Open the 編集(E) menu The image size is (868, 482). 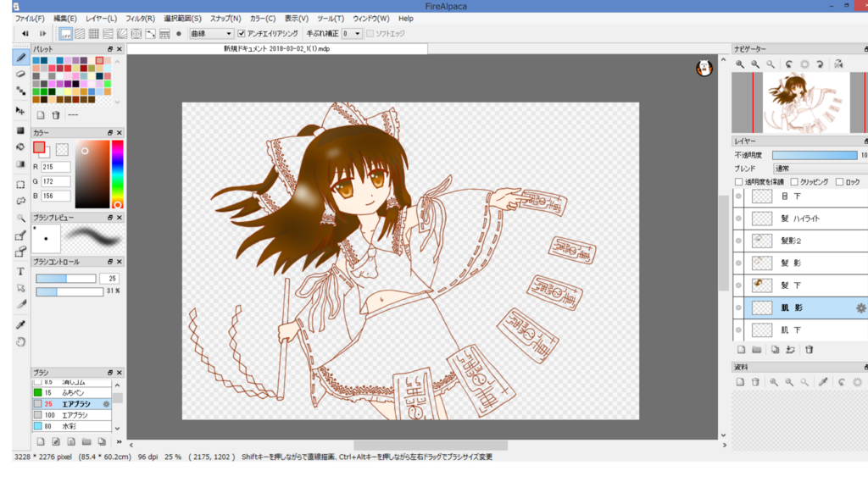[64, 19]
